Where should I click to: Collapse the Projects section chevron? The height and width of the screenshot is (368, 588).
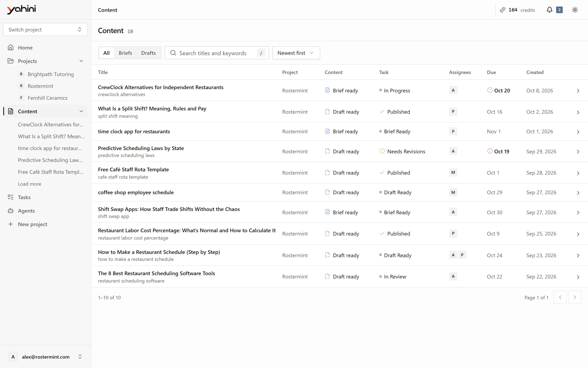(81, 61)
